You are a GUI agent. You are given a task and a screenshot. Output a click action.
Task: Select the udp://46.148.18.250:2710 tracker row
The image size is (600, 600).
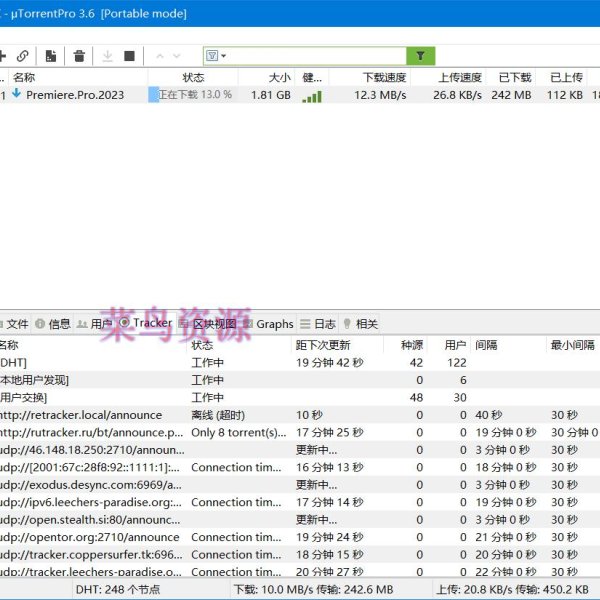300,450
